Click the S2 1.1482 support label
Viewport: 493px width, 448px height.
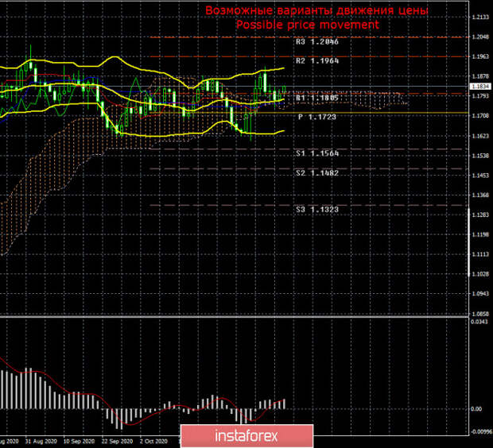pyautogui.click(x=317, y=173)
